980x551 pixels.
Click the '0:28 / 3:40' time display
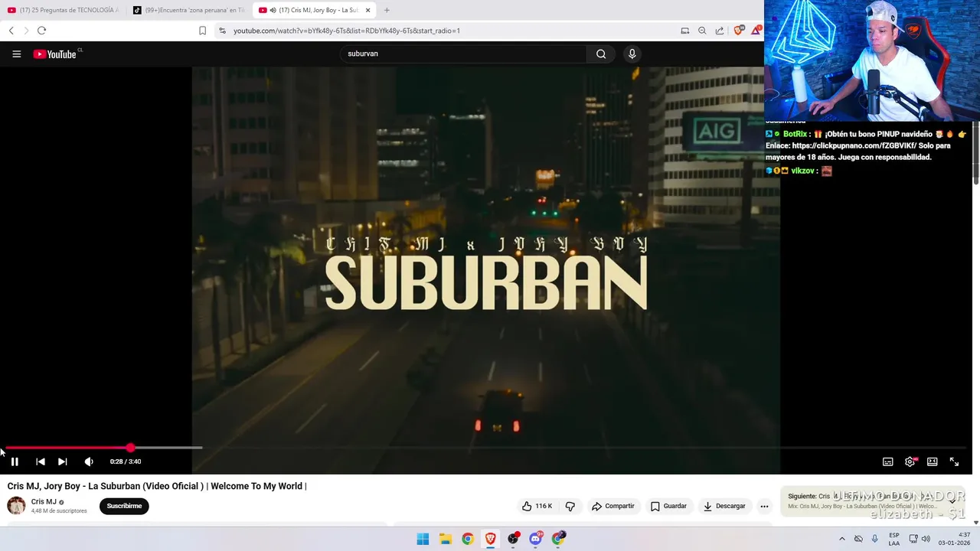click(x=126, y=461)
